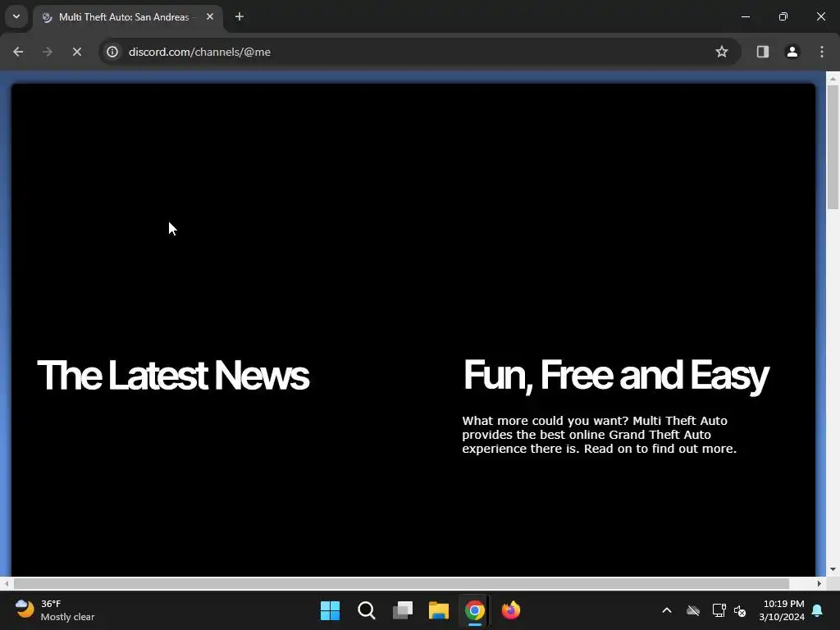Image resolution: width=840 pixels, height=630 pixels.
Task: Click the scroll-down arrow of the vertical scrollbar
Action: tap(833, 569)
